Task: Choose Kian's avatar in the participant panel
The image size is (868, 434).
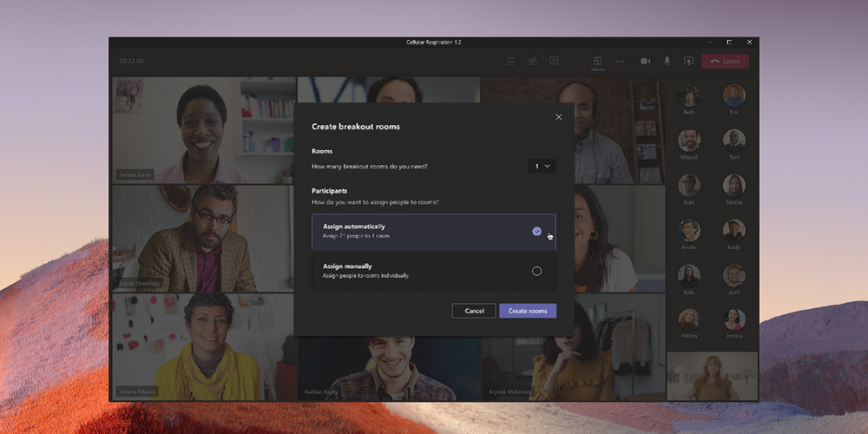Action: tap(689, 186)
